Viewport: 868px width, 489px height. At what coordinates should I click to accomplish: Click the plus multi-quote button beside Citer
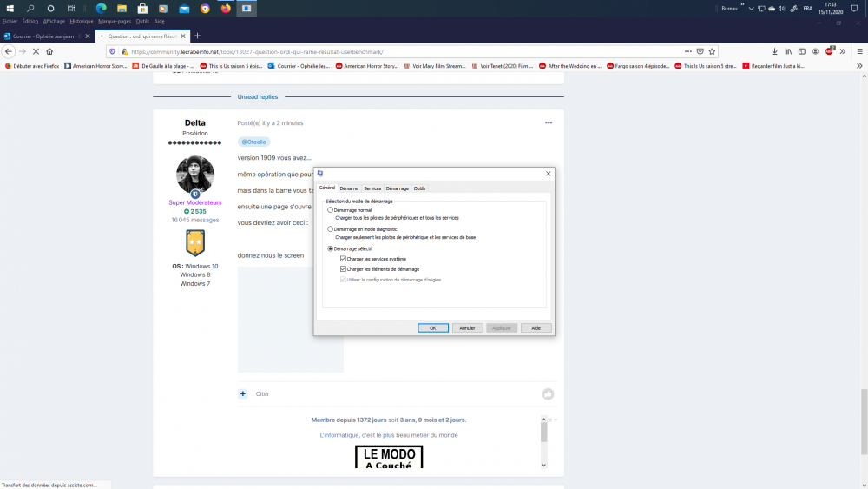pos(243,393)
